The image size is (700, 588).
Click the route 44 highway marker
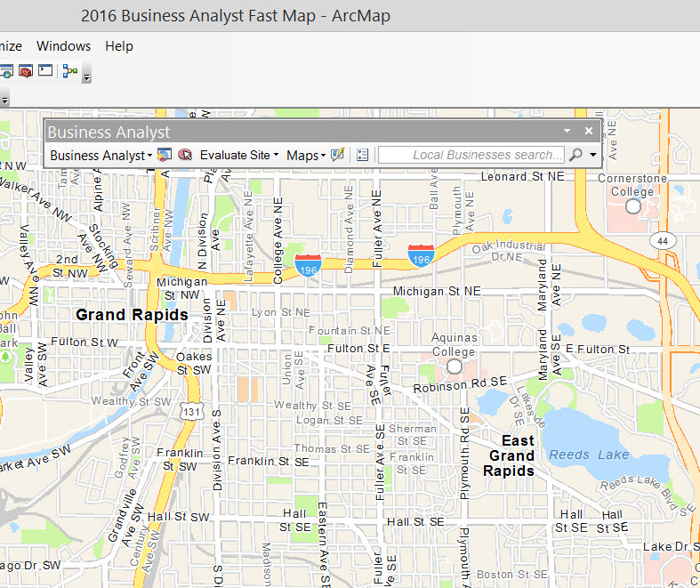(663, 241)
